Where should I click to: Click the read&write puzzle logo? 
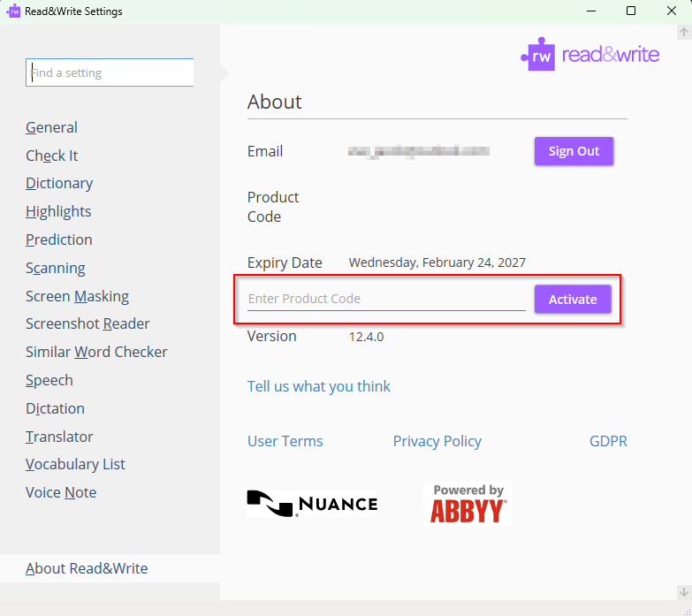pos(590,54)
